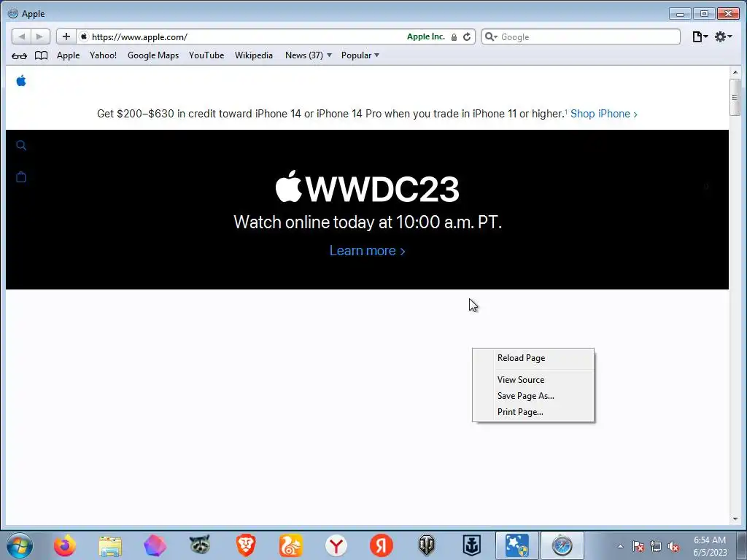
Task: Add bookmark with the plus button
Action: 66,36
